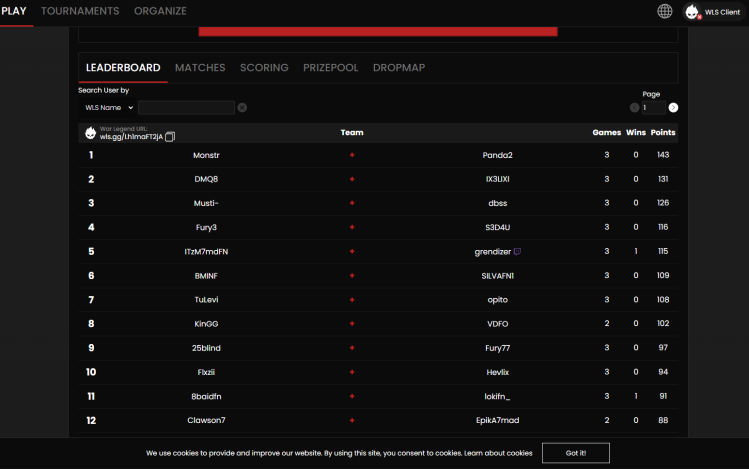This screenshot has height=469, width=749.
Task: Select player Fury77
Action: [x=497, y=348]
